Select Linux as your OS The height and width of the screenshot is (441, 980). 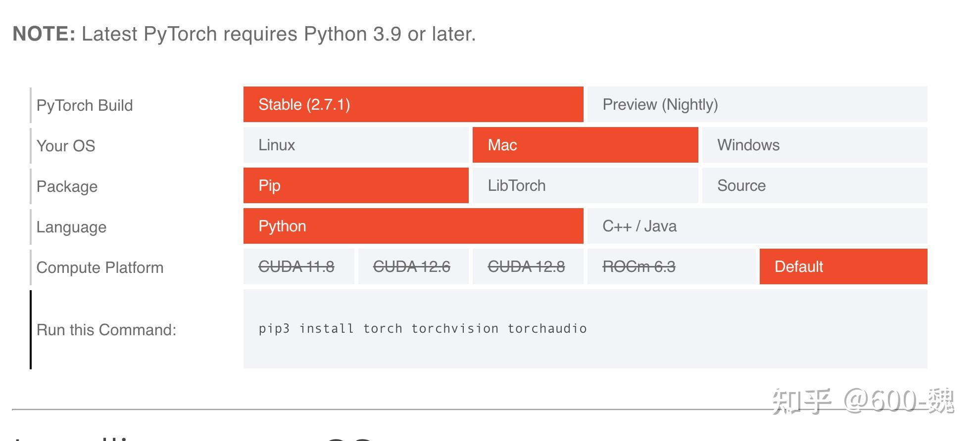pyautogui.click(x=355, y=145)
